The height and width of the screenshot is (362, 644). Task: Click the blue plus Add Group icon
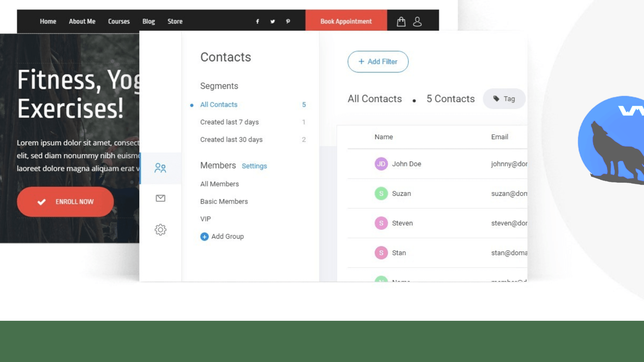click(204, 237)
